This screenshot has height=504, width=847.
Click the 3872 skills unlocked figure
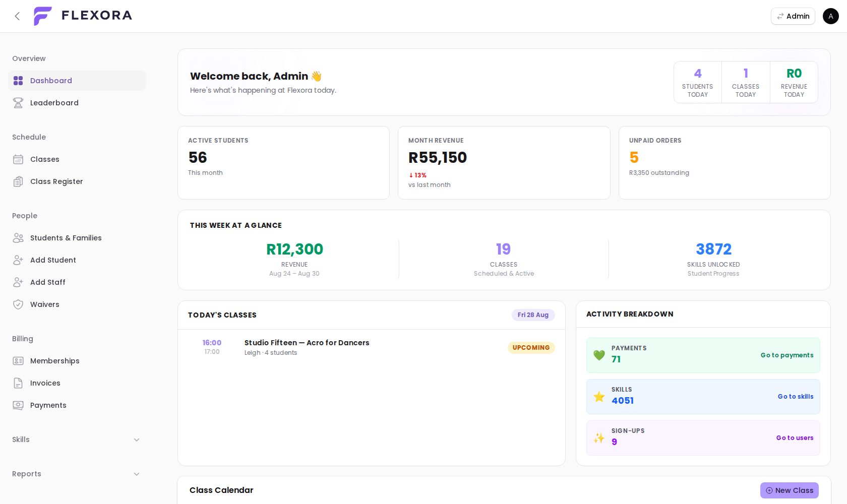713,249
